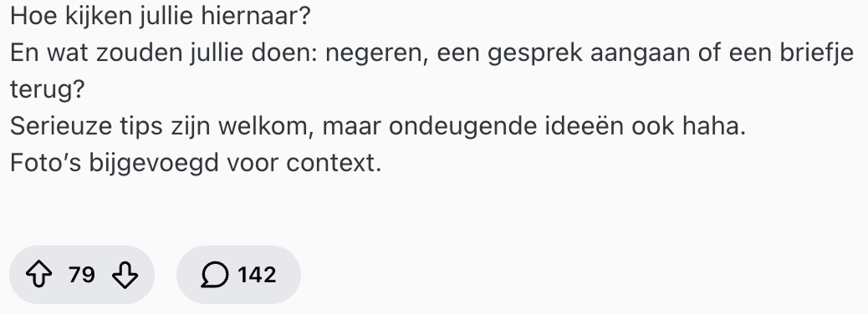This screenshot has width=868, height=314.
Task: Click the word 'terug?' in the post
Action: [47, 89]
